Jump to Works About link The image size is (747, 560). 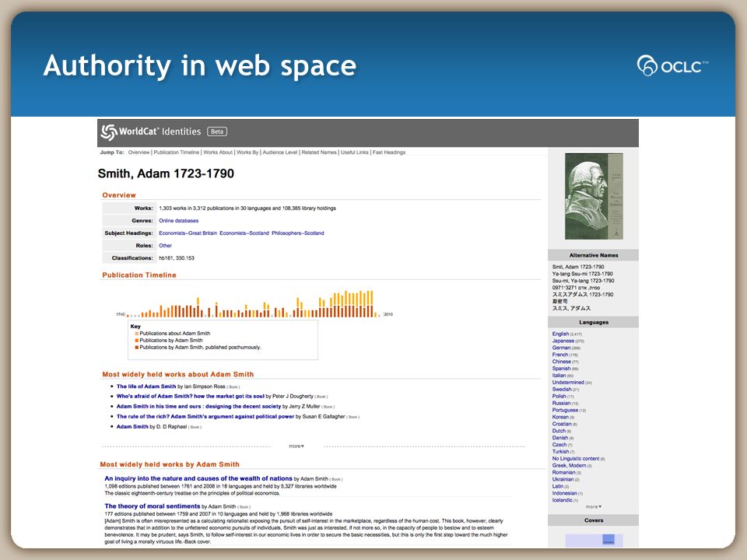click(x=218, y=152)
